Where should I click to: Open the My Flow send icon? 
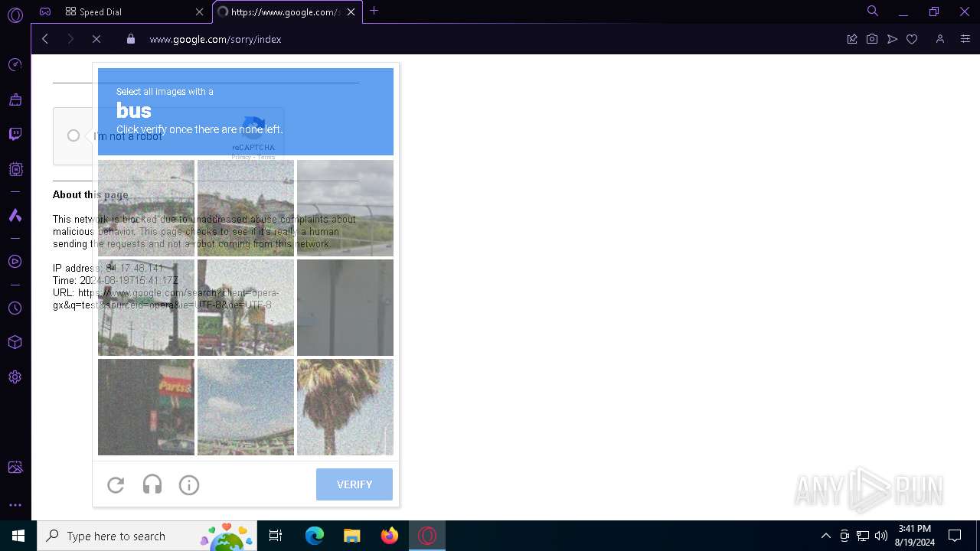pyautogui.click(x=892, y=39)
